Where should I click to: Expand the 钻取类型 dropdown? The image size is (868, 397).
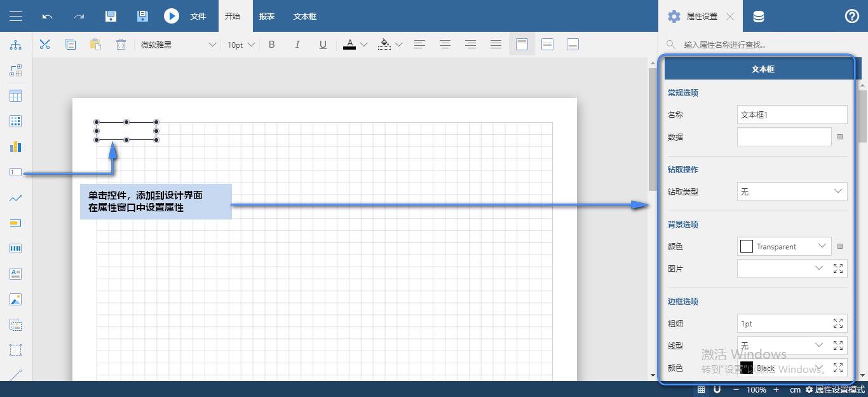[x=792, y=191]
